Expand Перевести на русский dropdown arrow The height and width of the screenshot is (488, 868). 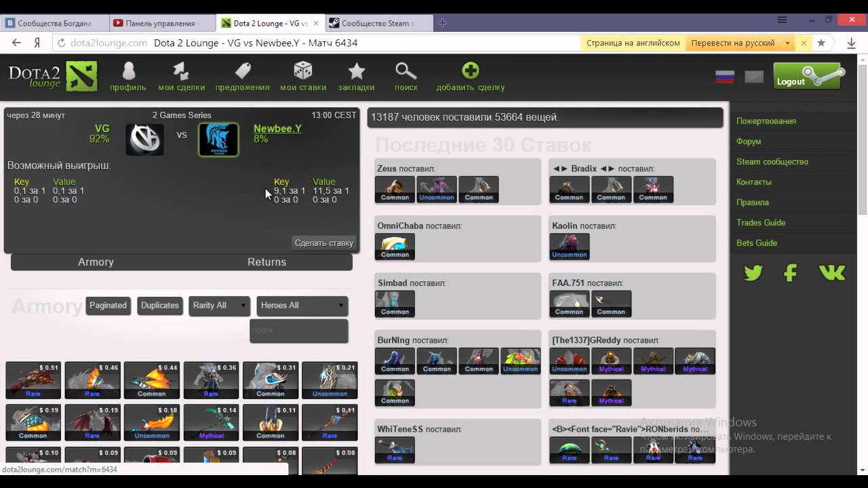click(787, 43)
